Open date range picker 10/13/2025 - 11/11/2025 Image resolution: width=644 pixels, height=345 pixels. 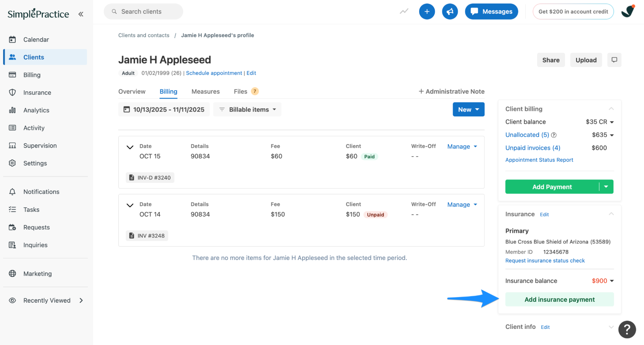164,110
